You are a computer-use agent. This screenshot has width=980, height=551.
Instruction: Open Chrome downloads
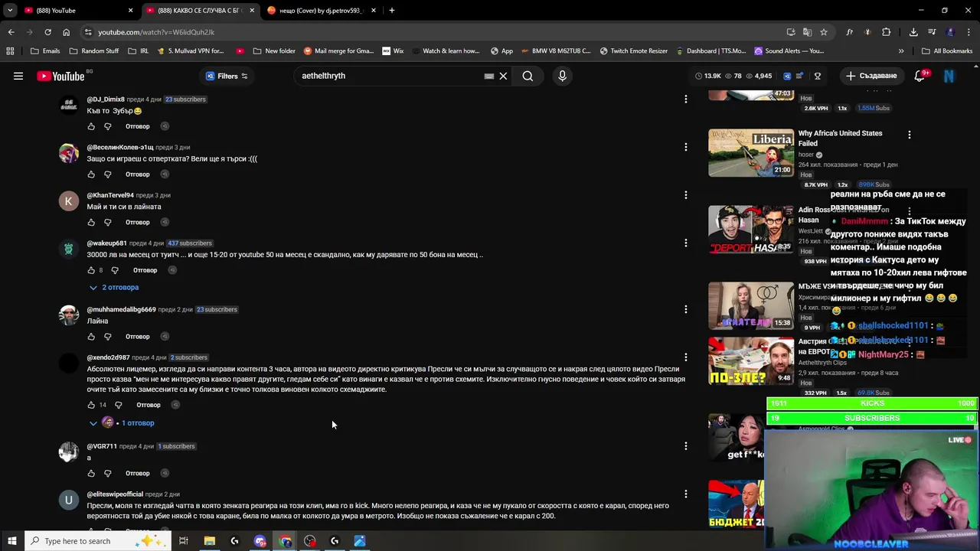point(913,32)
